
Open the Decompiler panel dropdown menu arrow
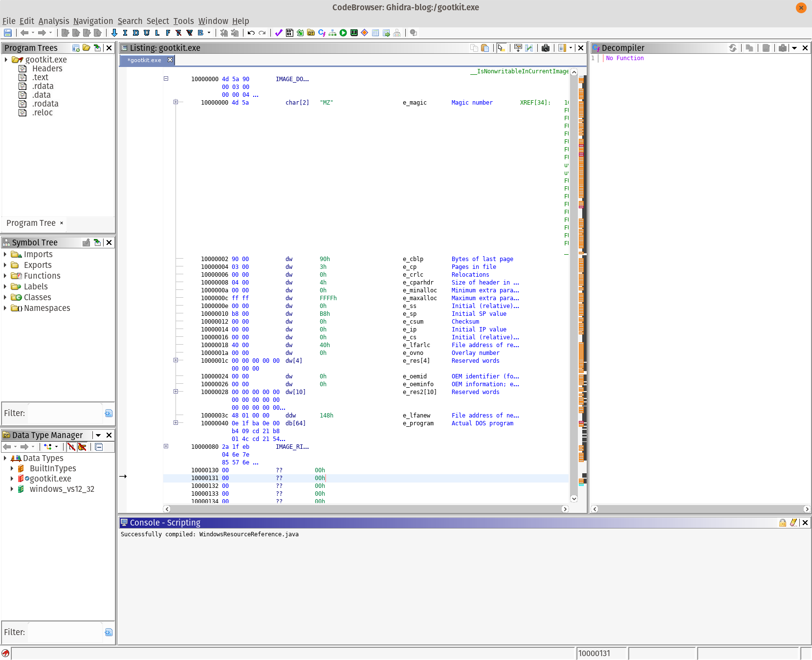794,48
